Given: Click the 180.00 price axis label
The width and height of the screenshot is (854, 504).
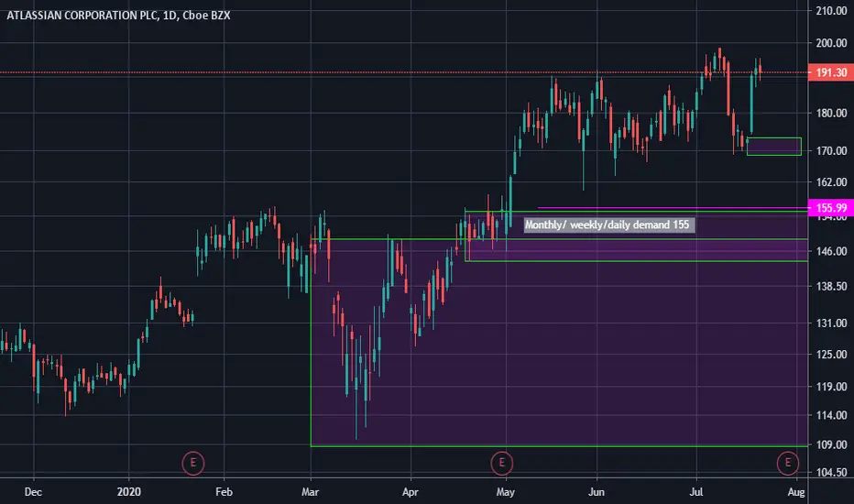Looking at the screenshot, I should coord(831,113).
